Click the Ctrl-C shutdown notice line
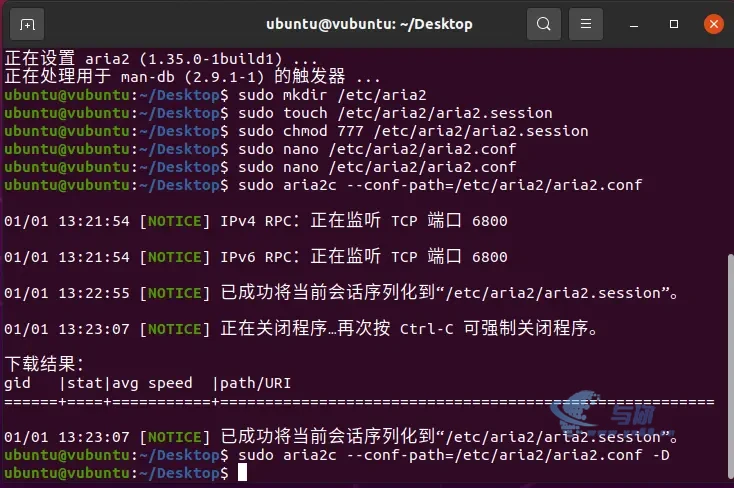 pos(301,329)
